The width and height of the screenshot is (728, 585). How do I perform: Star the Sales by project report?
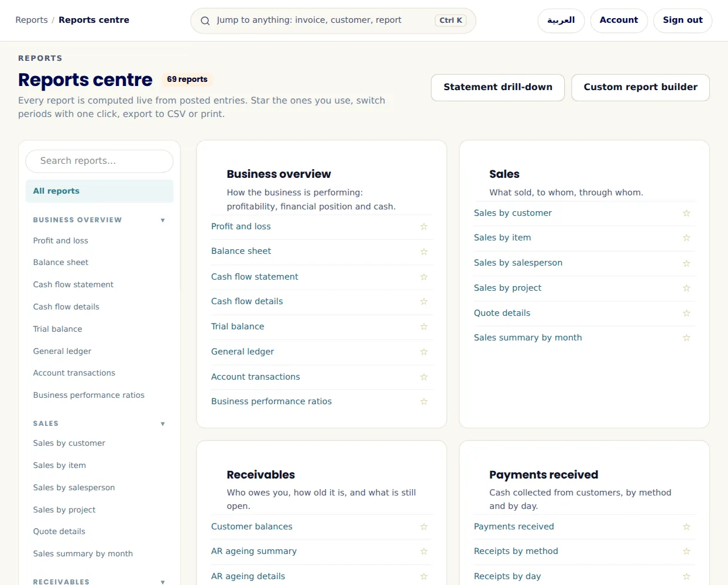click(x=686, y=288)
